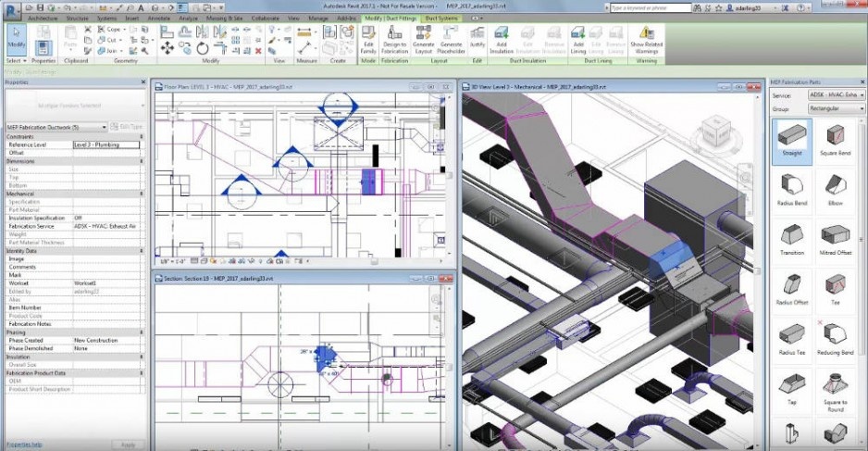
Task: Click the Edit Type button
Action: pos(126,127)
